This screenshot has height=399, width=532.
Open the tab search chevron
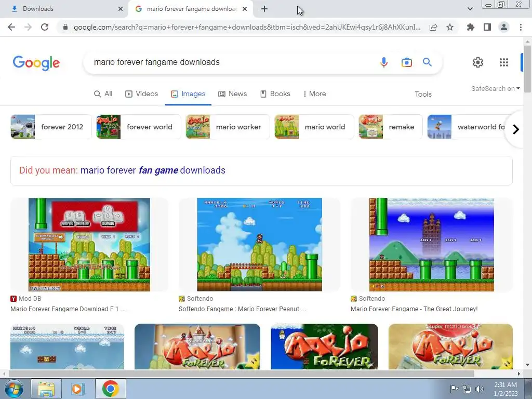[470, 9]
